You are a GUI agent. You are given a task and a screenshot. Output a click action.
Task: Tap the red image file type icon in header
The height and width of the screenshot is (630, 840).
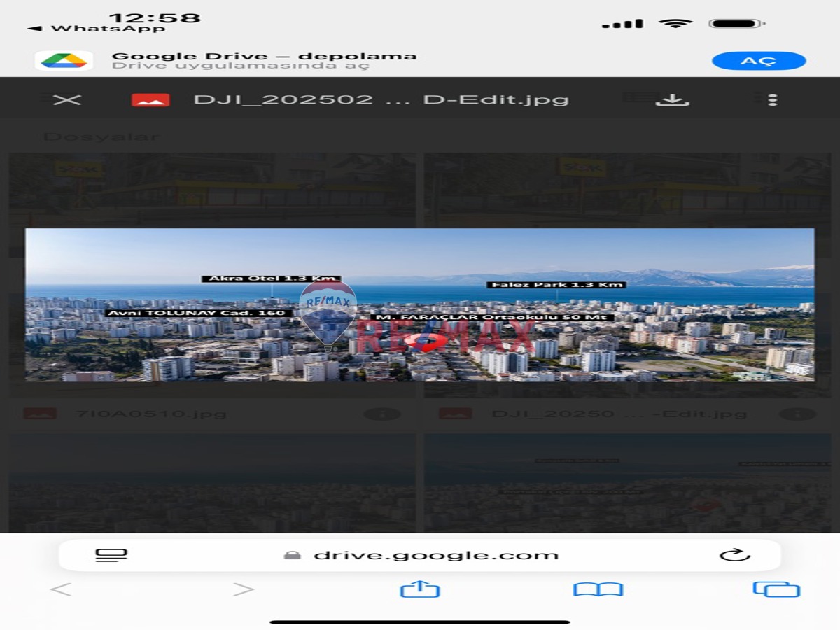tap(150, 99)
